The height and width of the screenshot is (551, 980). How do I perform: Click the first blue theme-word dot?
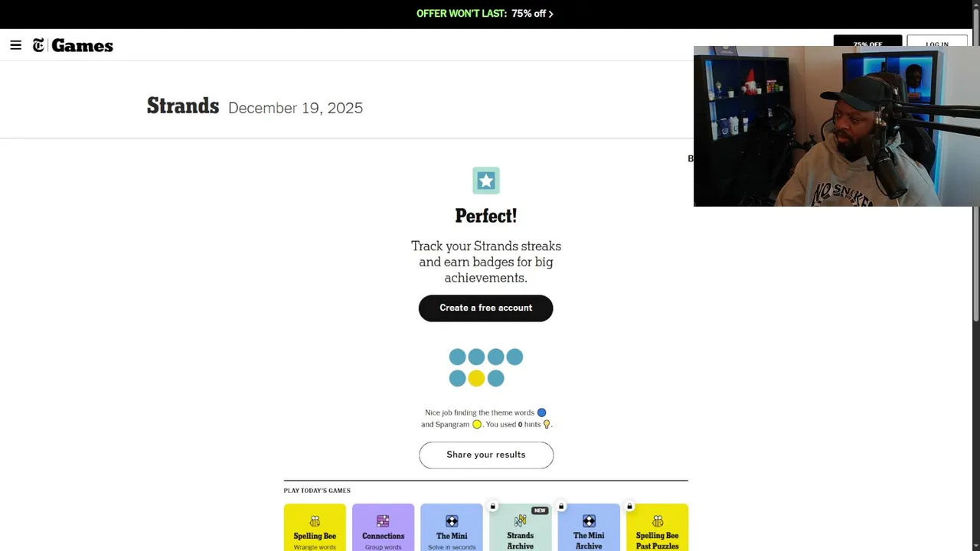pos(457,357)
